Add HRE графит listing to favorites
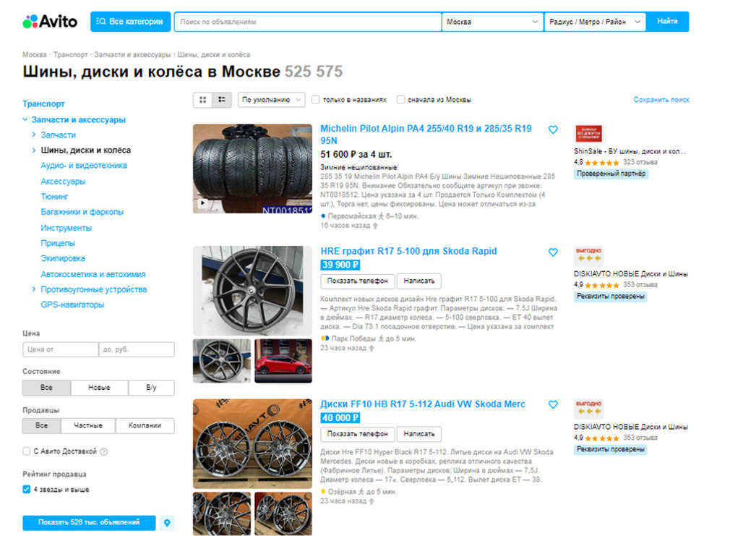The height and width of the screenshot is (536, 756). click(x=553, y=252)
